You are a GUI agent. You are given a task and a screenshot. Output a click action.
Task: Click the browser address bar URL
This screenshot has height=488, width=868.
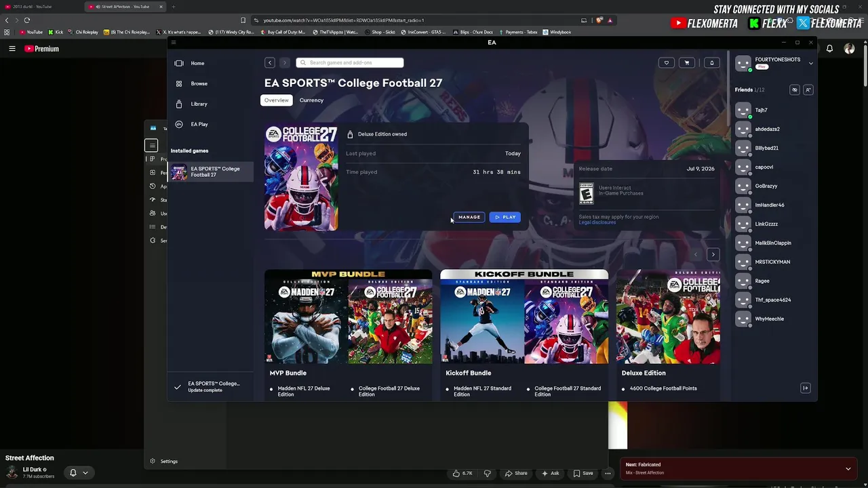tap(344, 20)
